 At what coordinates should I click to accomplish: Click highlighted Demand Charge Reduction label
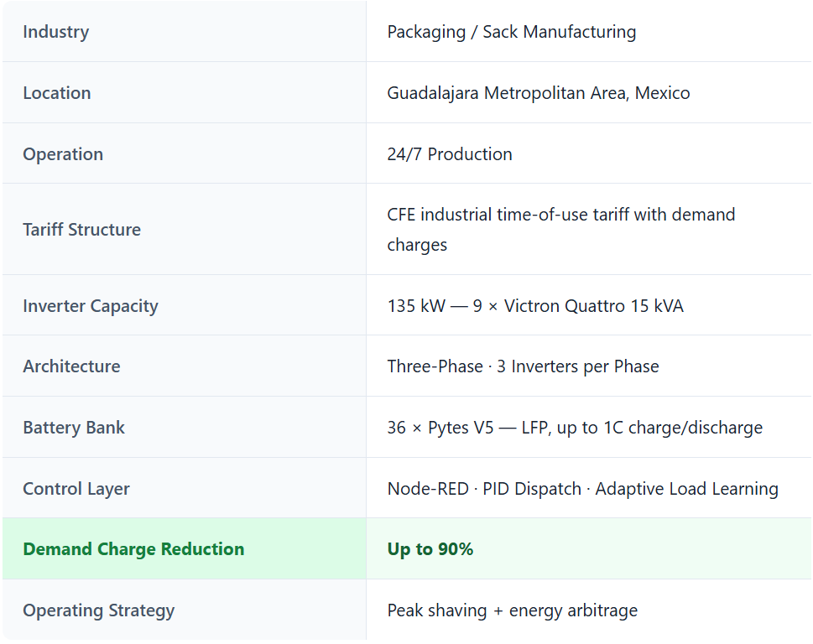[x=133, y=549]
